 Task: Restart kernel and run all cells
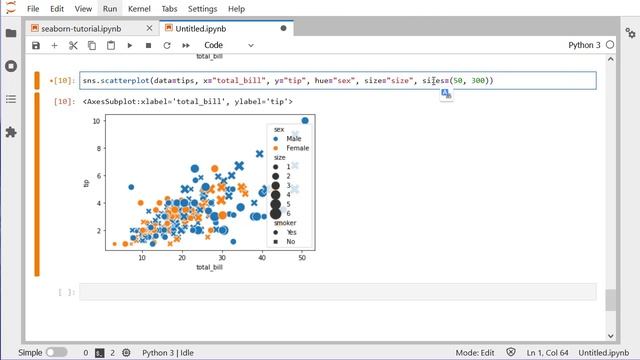click(x=186, y=45)
